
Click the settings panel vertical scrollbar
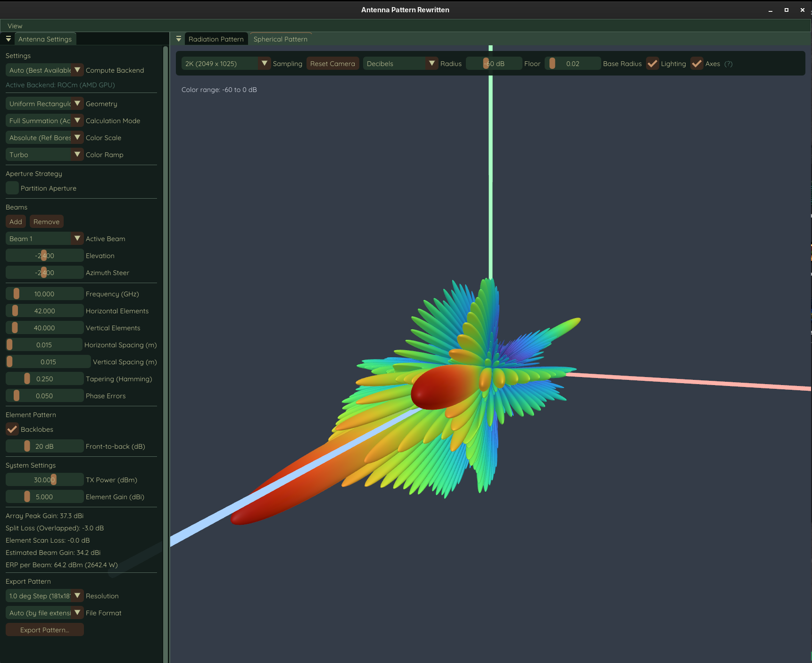click(x=166, y=354)
